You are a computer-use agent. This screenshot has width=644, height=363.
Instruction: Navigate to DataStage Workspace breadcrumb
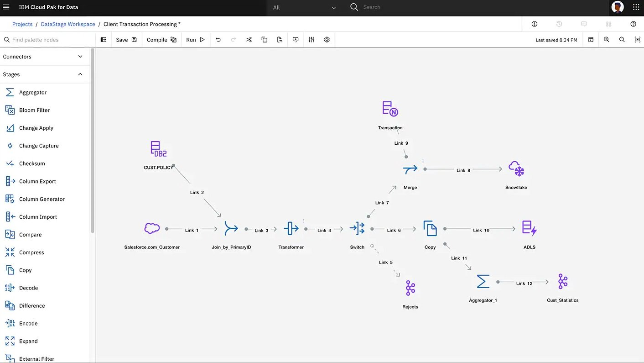point(68,24)
